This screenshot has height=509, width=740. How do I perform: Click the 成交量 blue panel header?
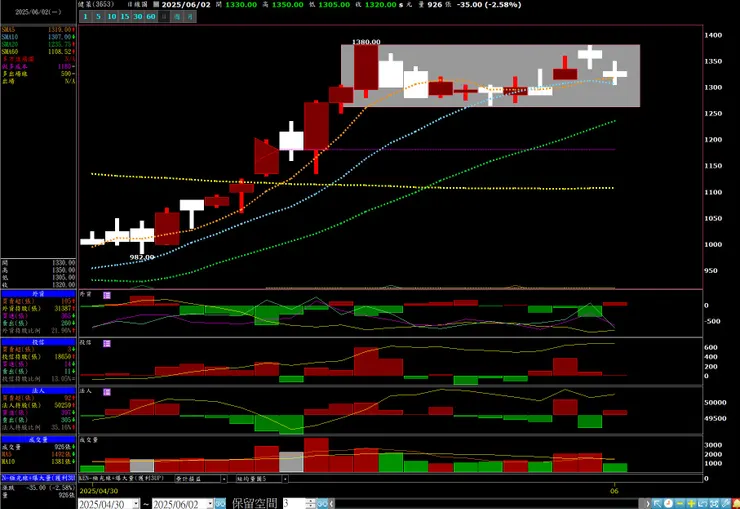tap(38, 439)
